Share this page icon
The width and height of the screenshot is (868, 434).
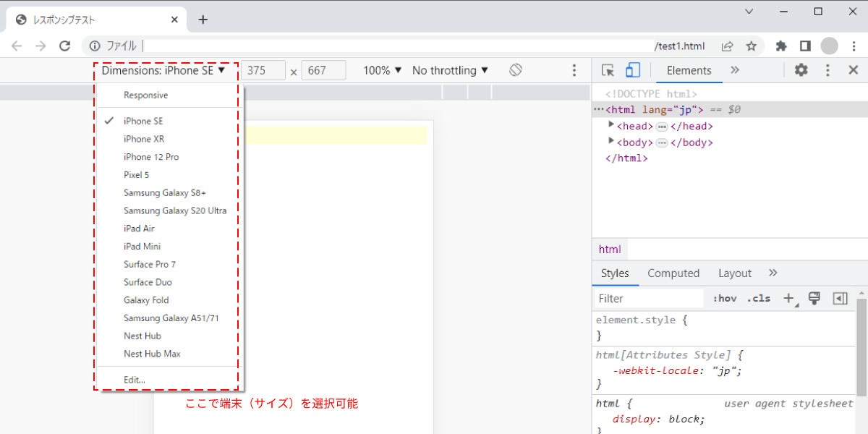[727, 46]
